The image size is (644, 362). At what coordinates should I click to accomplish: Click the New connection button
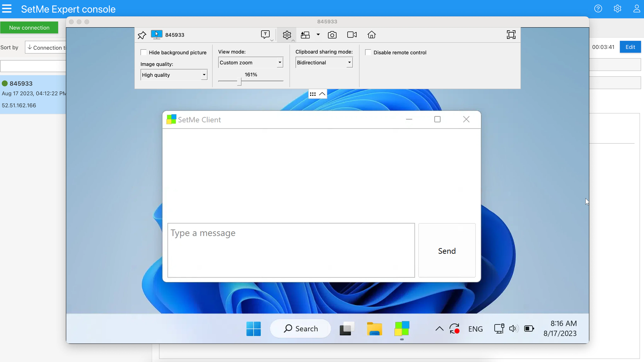29,27
